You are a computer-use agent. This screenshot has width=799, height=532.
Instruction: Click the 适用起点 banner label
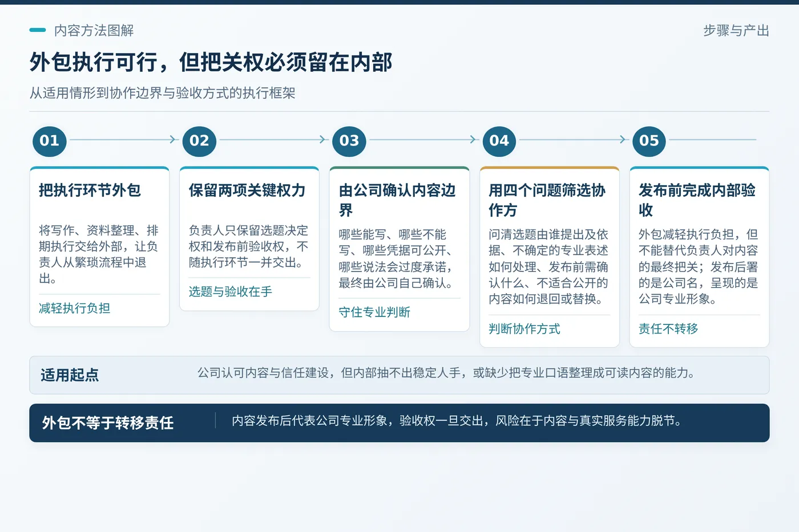point(70,375)
